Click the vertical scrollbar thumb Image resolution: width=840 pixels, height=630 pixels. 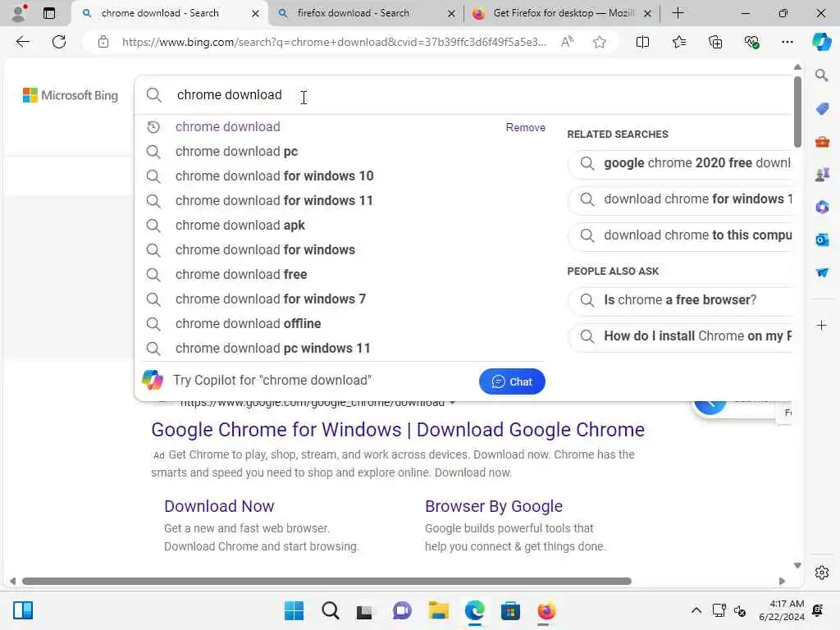797,112
